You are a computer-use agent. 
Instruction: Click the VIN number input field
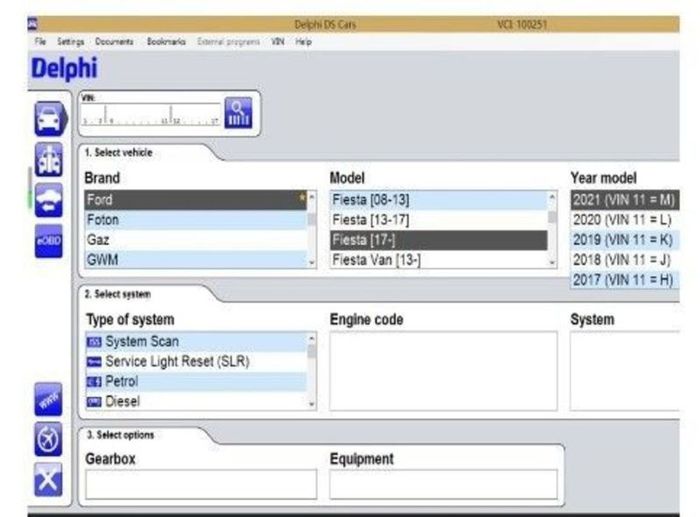click(151, 114)
